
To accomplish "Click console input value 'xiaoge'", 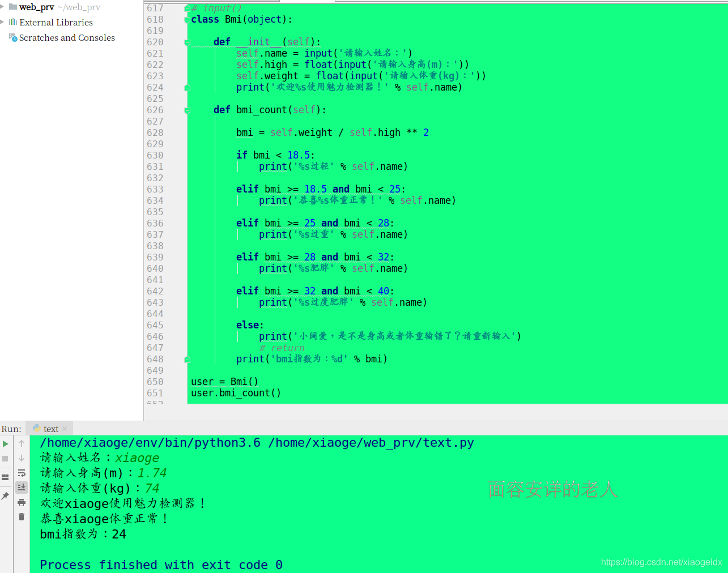I will (x=137, y=458).
